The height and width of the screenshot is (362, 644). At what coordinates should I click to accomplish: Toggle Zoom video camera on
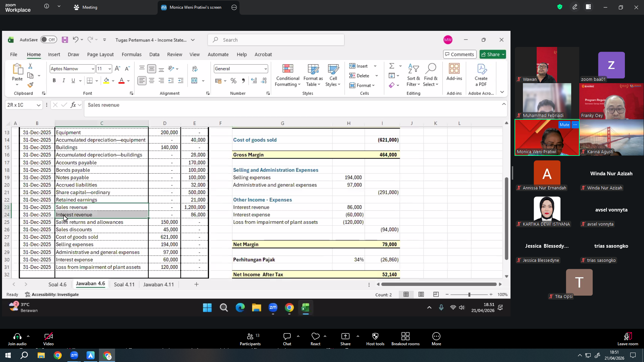tap(48, 339)
